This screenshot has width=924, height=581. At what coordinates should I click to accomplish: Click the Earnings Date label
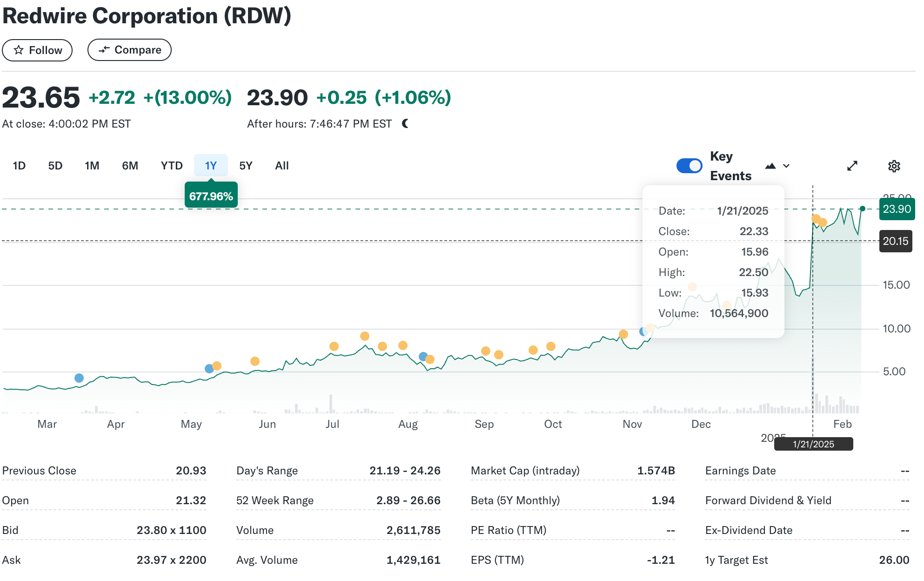coord(740,471)
